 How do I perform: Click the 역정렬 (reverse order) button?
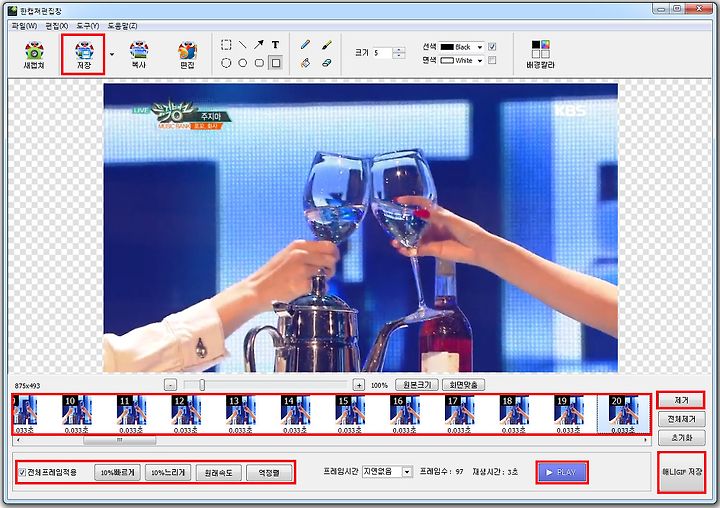coord(269,473)
